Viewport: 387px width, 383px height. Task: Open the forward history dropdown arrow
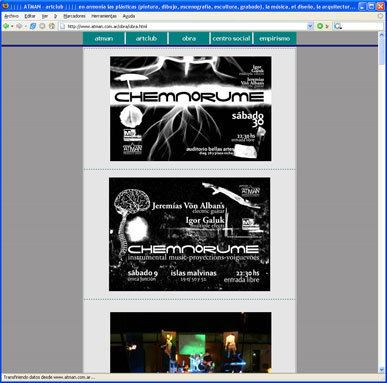click(x=25, y=26)
